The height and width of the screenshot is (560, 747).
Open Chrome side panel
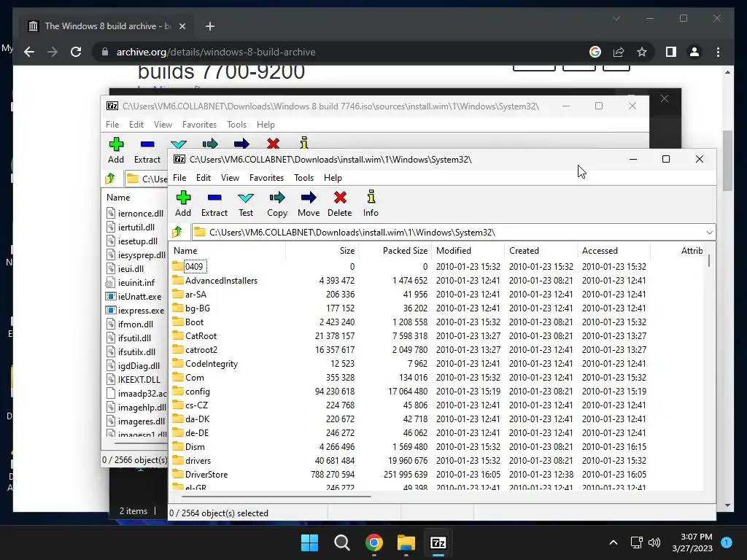[671, 52]
